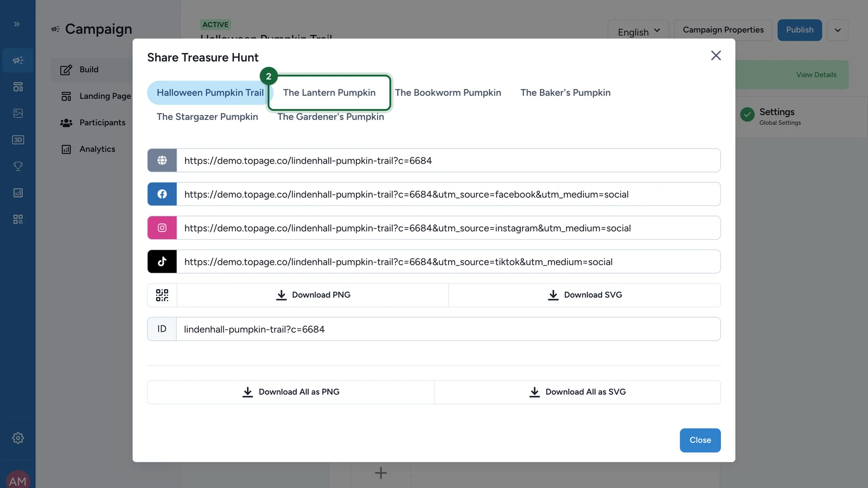The height and width of the screenshot is (488, 868).
Task: Open The Baker's Pumpkin tab
Action: coord(565,93)
